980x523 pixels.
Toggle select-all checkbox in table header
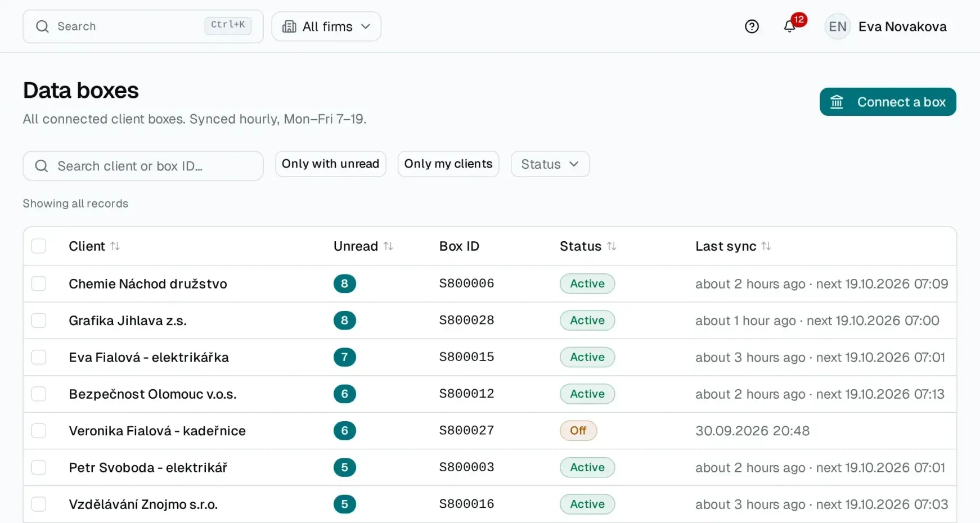[39, 246]
